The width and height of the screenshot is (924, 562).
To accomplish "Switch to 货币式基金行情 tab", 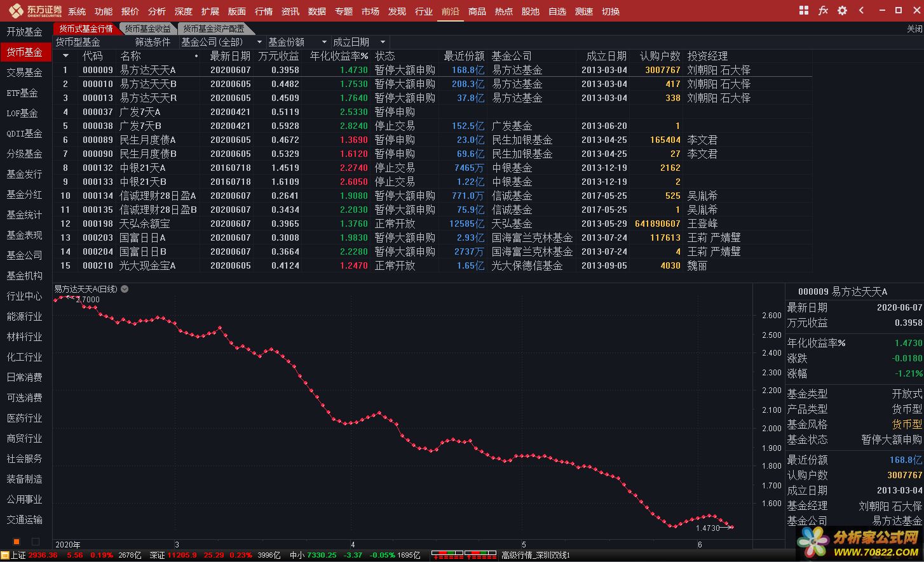I will pyautogui.click(x=86, y=29).
